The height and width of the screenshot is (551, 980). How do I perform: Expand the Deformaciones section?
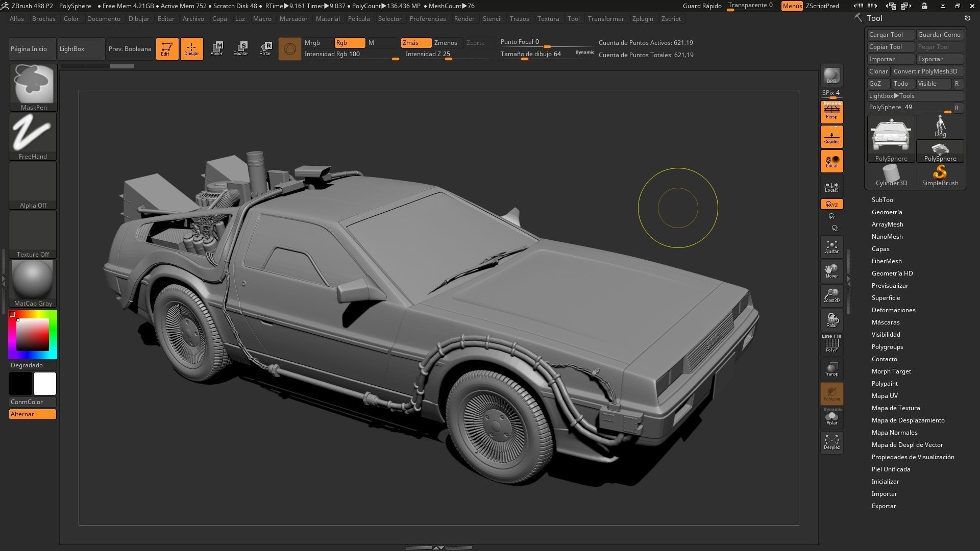pos(894,310)
